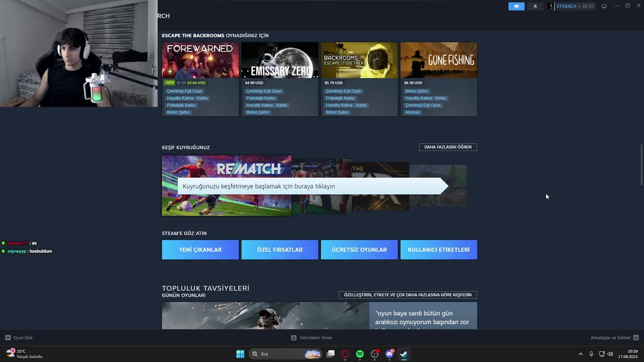Viewport: 644px width, 362px height.
Task: Select Emissary Zero's Psikolojik Korku tag
Action: [261, 98]
